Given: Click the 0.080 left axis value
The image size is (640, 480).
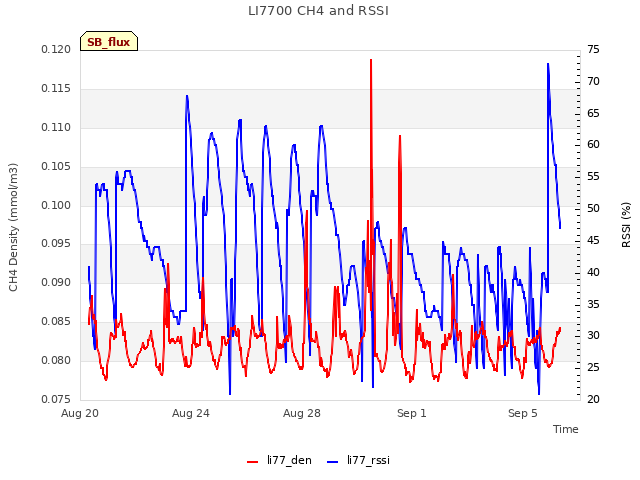Looking at the screenshot, I should pos(56,360).
